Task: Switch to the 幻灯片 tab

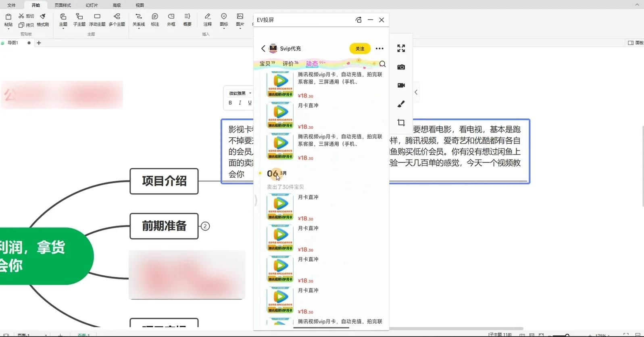Action: (x=92, y=5)
